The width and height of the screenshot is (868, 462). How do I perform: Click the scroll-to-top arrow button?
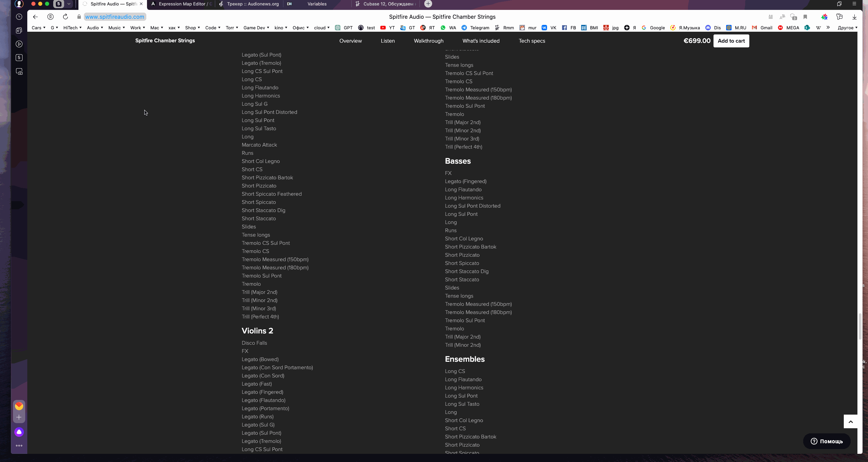851,421
